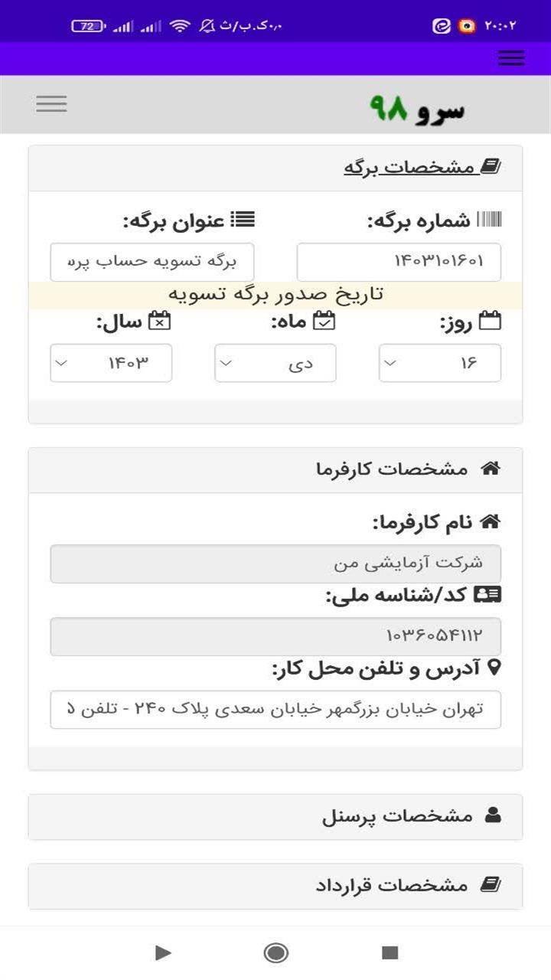551x980 pixels.
Task: Open the hamburger menu in purple bar
Action: 510,58
